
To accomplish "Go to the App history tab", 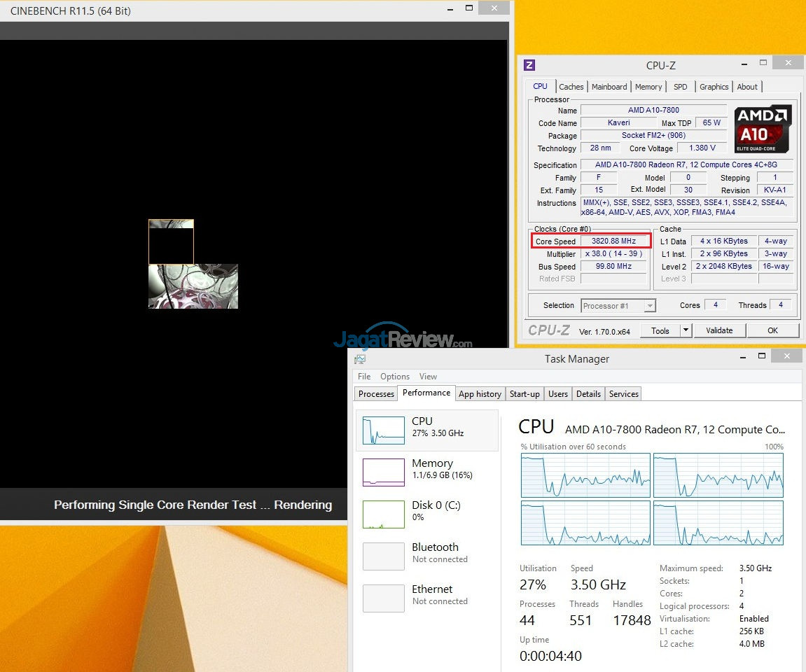I will [x=480, y=394].
